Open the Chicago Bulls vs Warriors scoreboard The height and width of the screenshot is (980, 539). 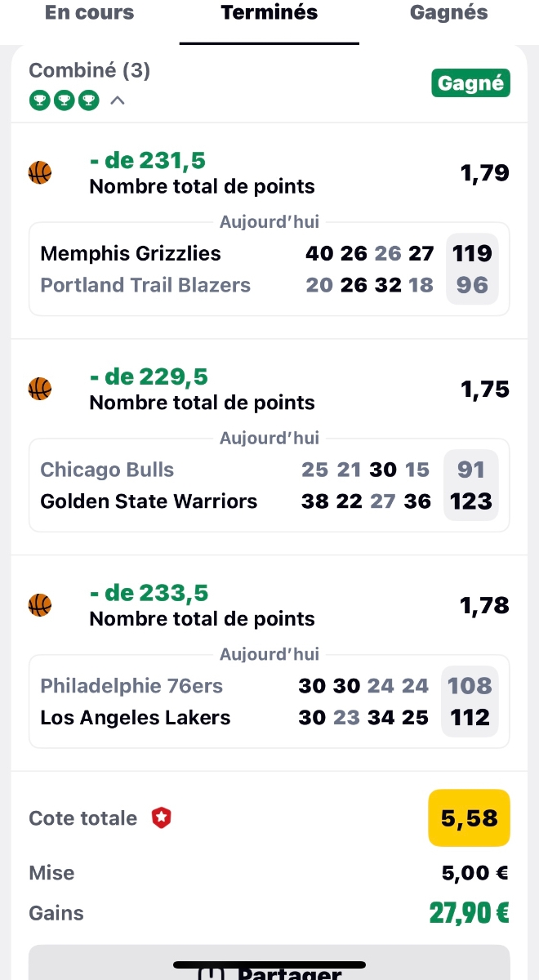pos(269,486)
